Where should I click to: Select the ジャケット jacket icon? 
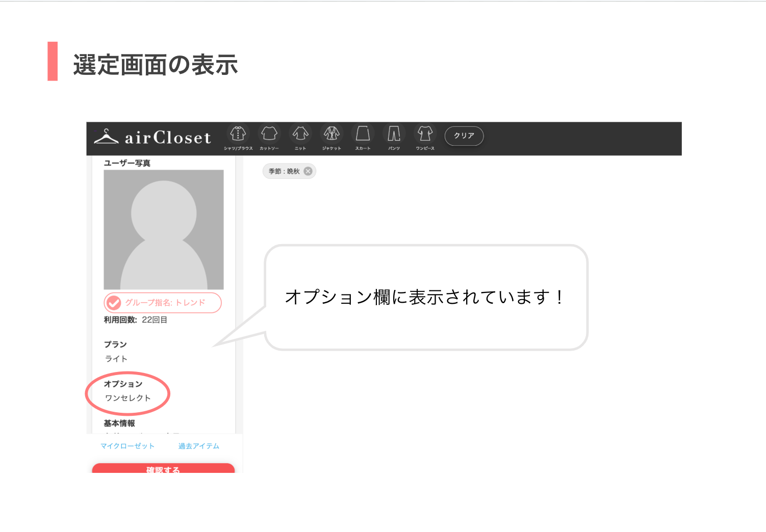(331, 134)
